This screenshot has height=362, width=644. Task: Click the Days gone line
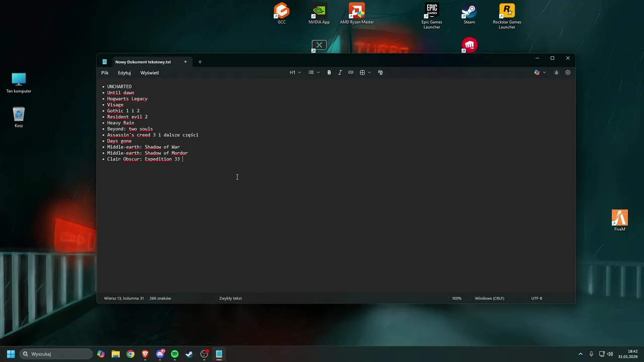pos(119,141)
